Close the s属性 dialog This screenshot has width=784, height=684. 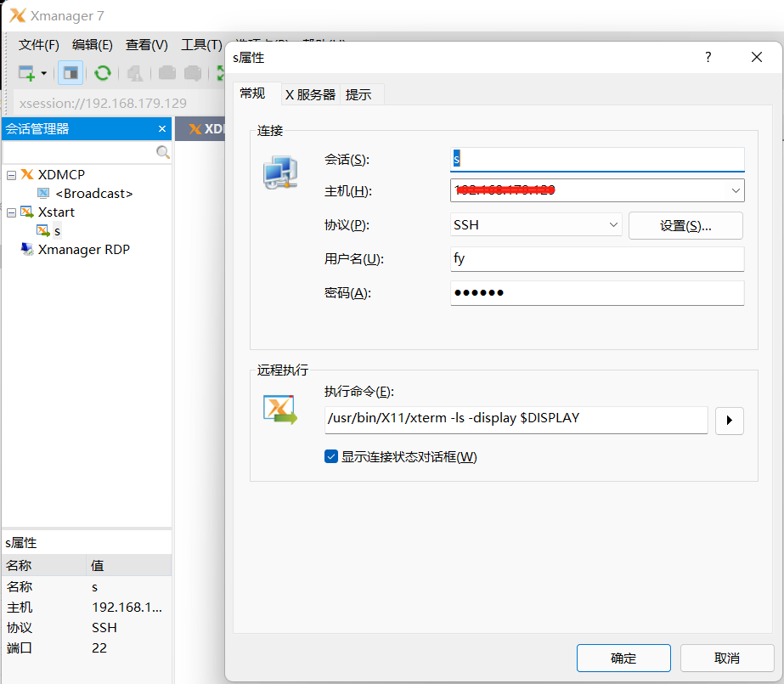[757, 57]
